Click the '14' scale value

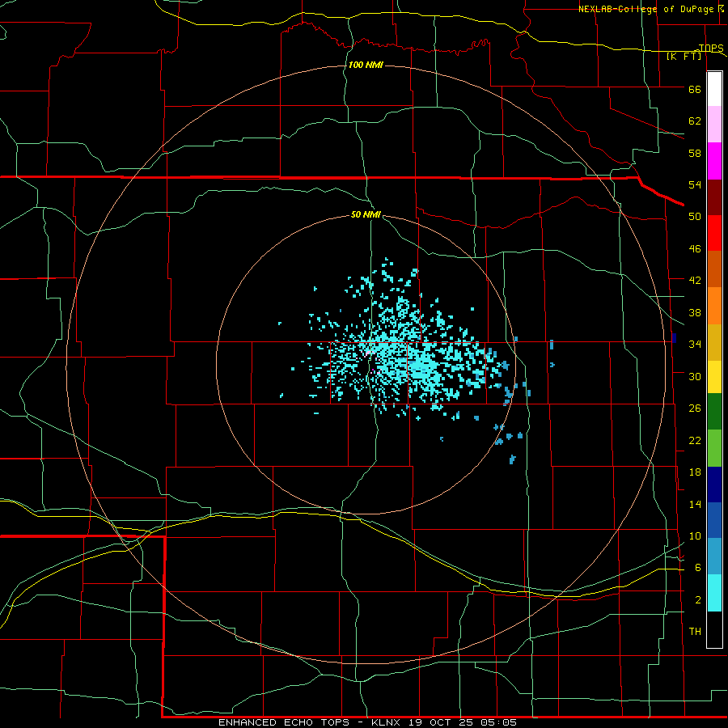[695, 504]
